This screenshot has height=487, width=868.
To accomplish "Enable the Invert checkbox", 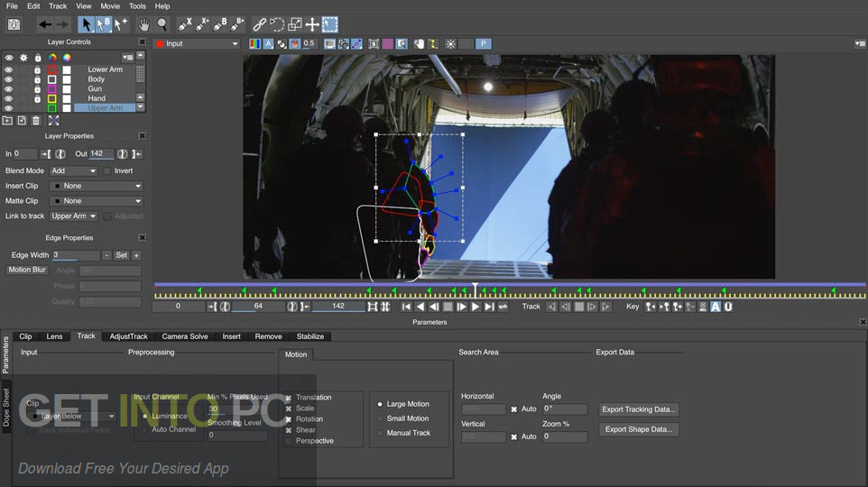I will [107, 171].
